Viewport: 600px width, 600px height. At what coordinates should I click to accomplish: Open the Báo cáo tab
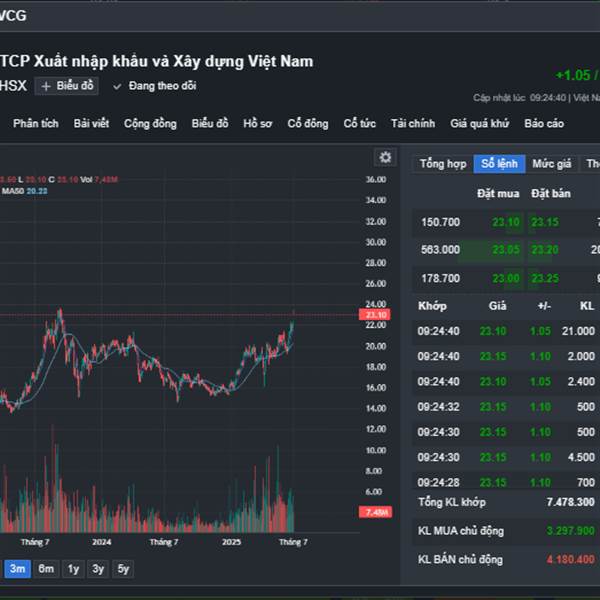[x=544, y=124]
